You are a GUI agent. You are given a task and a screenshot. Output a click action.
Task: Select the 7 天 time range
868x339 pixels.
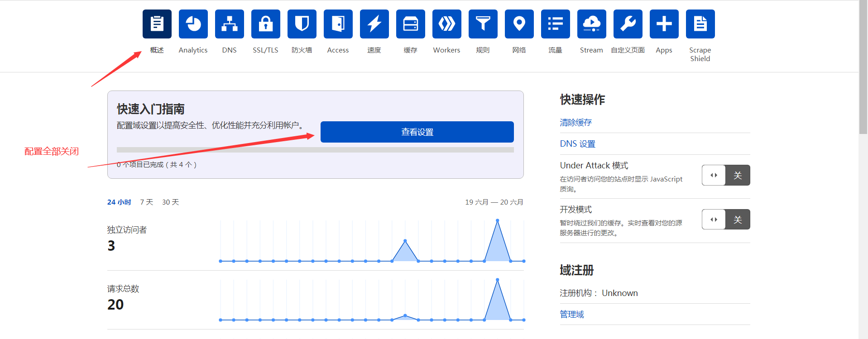[147, 202]
